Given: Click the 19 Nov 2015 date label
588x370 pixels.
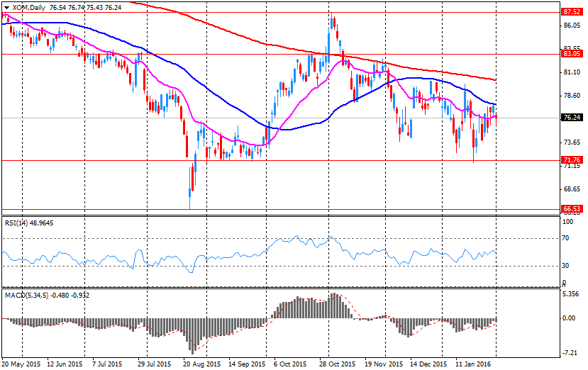Looking at the screenshot, I should tap(384, 364).
